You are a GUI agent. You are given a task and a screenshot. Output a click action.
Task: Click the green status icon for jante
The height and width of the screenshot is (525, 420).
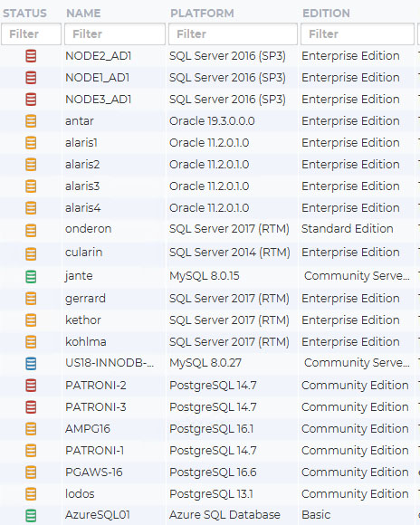coord(31,277)
